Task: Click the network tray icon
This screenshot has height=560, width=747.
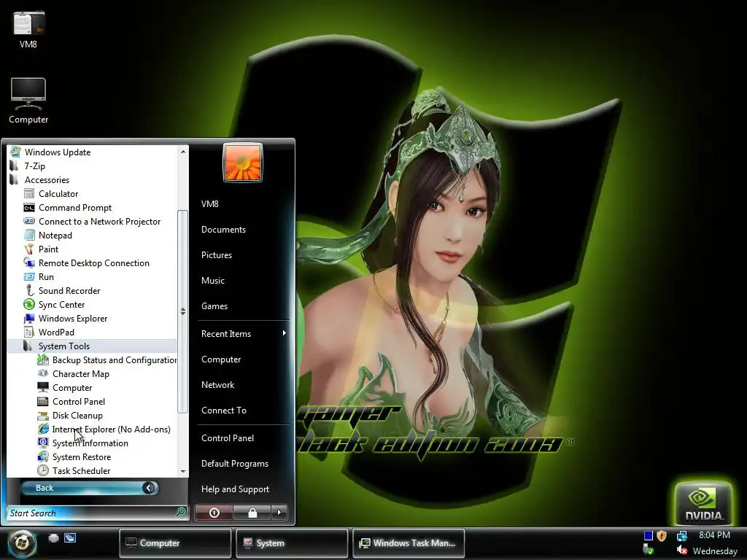Action: pyautogui.click(x=682, y=536)
